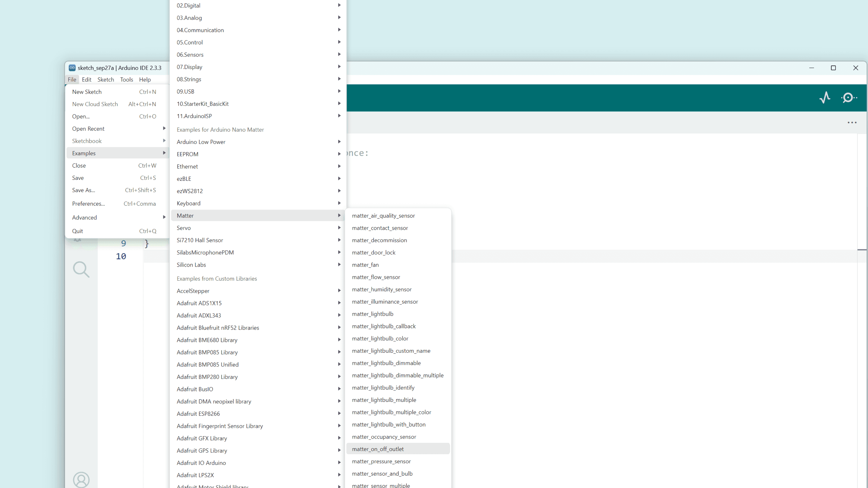
Task: Open the Serial Monitor icon
Action: tap(848, 98)
